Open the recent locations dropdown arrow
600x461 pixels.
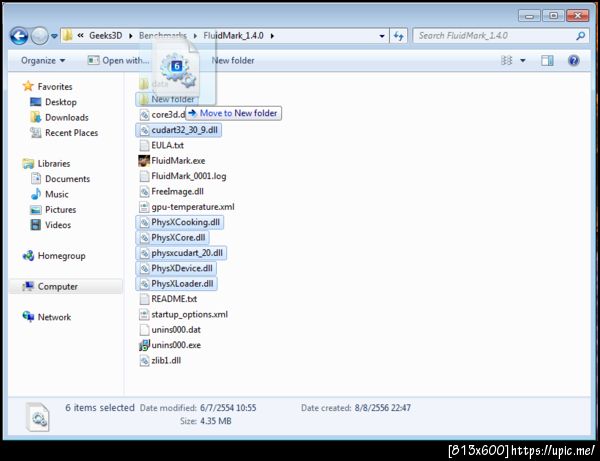(54, 36)
